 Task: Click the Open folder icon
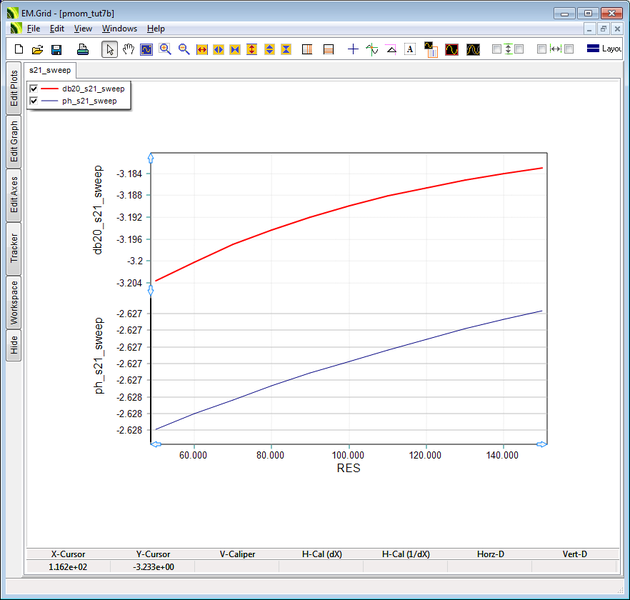coord(37,49)
